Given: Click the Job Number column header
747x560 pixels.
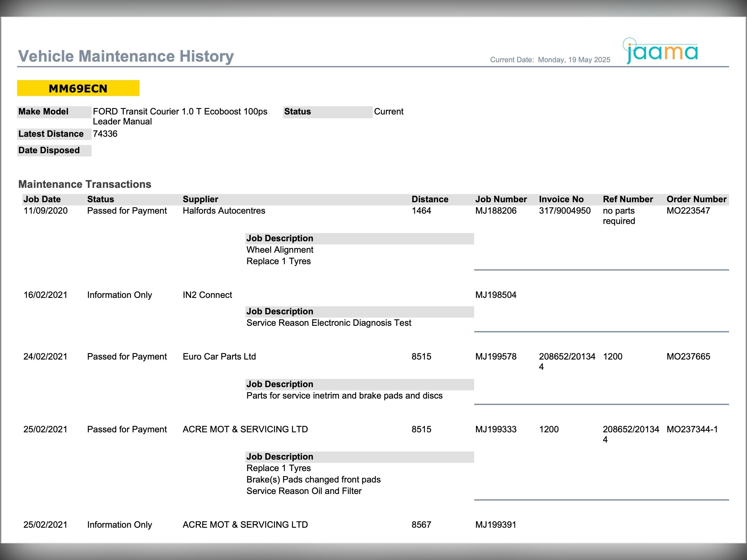Looking at the screenshot, I should click(x=501, y=199).
